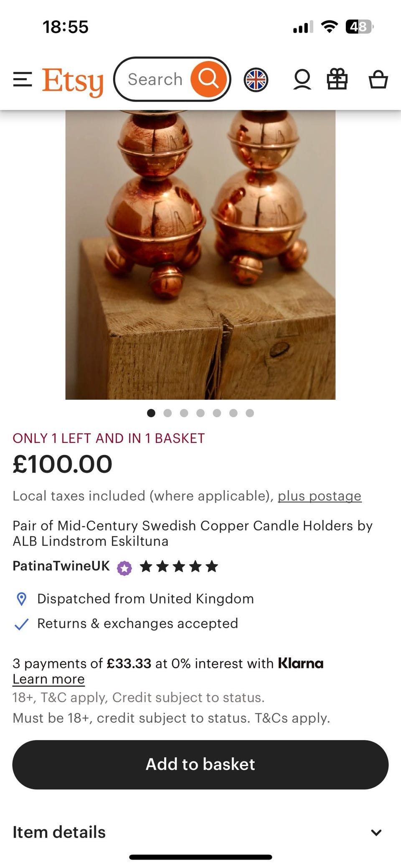Jump to the second image dot
This screenshot has width=401, height=868.
coord(168,413)
